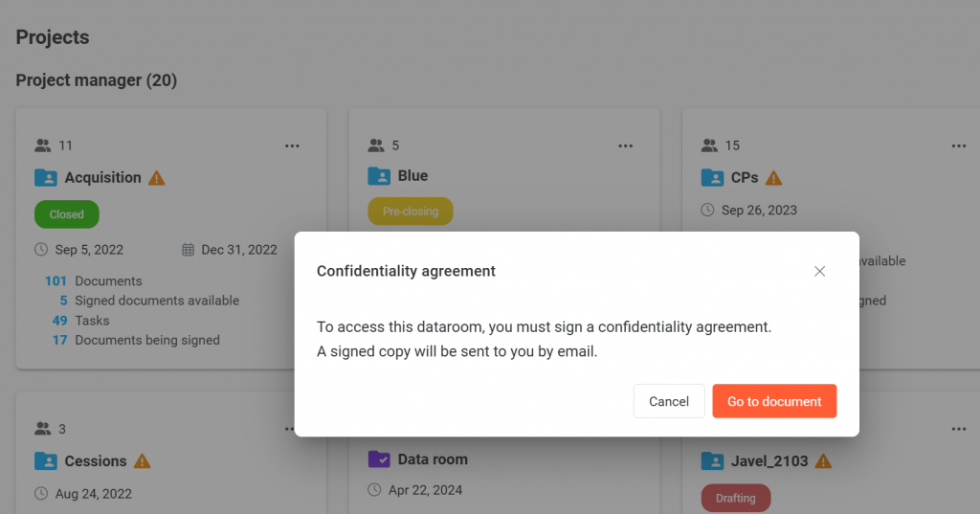Click the warning triangle beside CPs
Screen dimensions: 980x514
coord(774,178)
